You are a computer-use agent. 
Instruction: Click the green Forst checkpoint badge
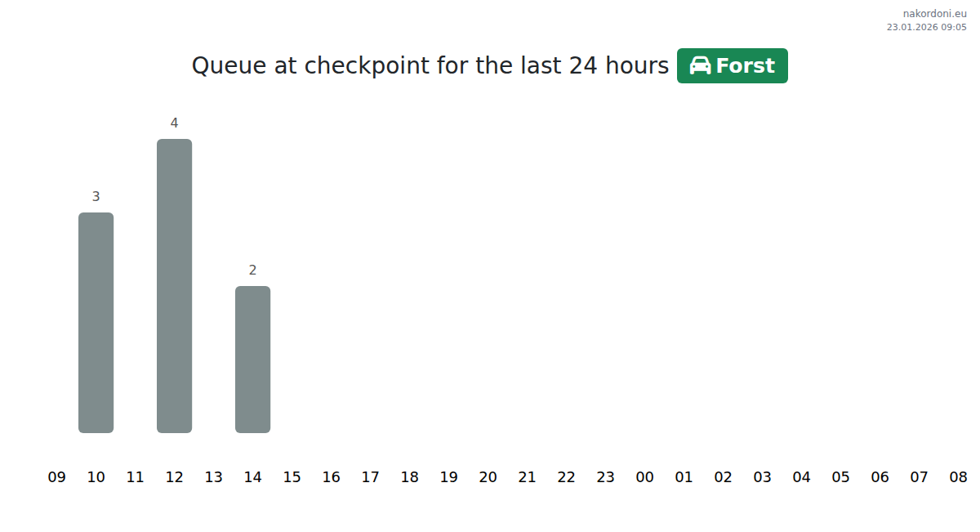click(x=732, y=65)
